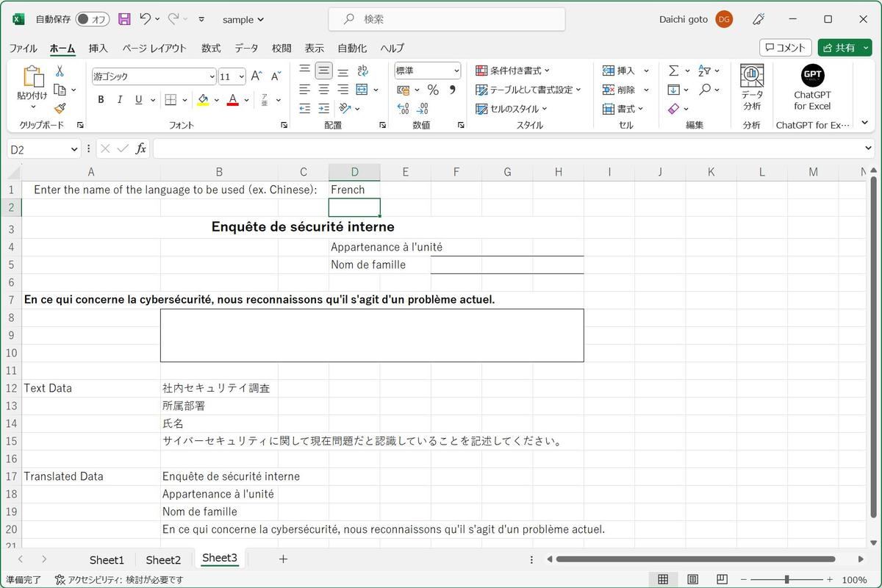The image size is (882, 588).
Task: Decrease decimal places
Action: (423, 108)
